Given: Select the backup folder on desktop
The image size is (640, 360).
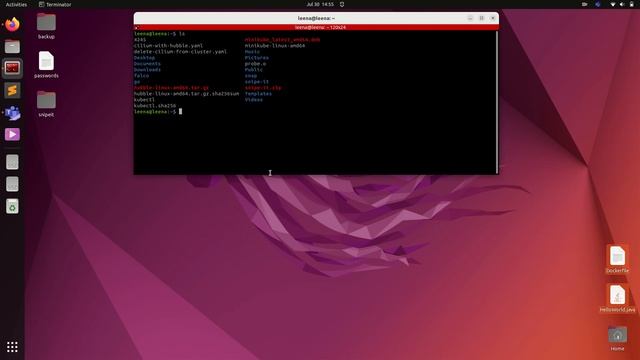Looking at the screenshot, I should point(46,26).
